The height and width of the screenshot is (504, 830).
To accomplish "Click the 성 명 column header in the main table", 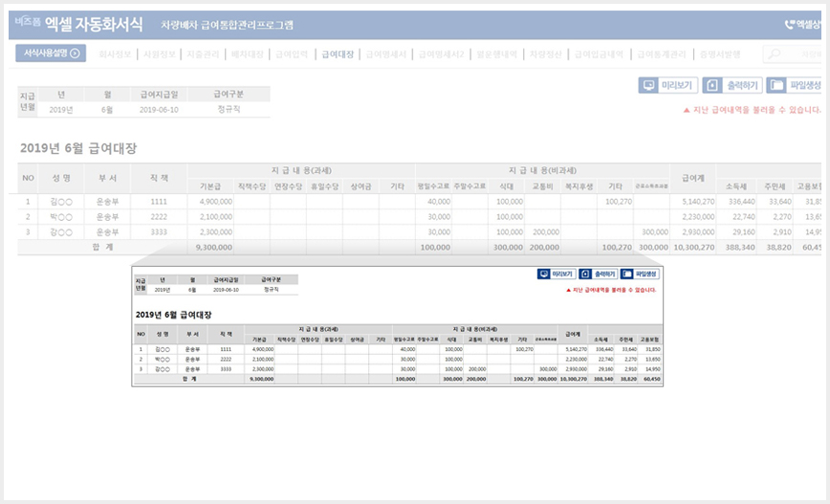I will (x=61, y=179).
